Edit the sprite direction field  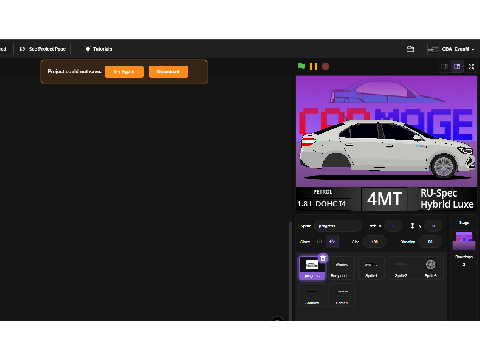(x=430, y=241)
